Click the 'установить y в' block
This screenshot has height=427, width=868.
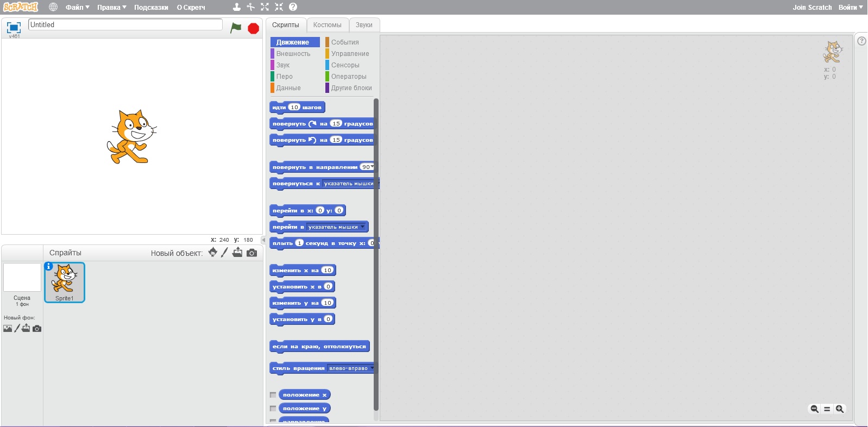click(302, 319)
